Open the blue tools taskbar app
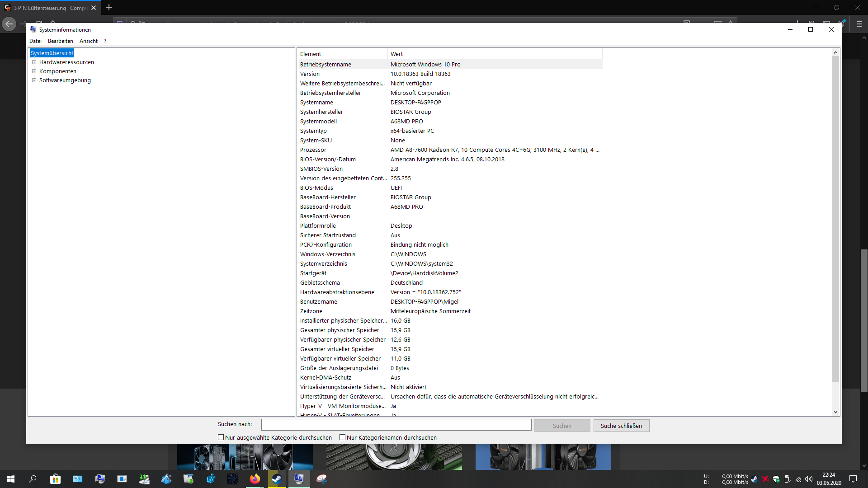Image resolution: width=868 pixels, height=488 pixels. (x=166, y=479)
